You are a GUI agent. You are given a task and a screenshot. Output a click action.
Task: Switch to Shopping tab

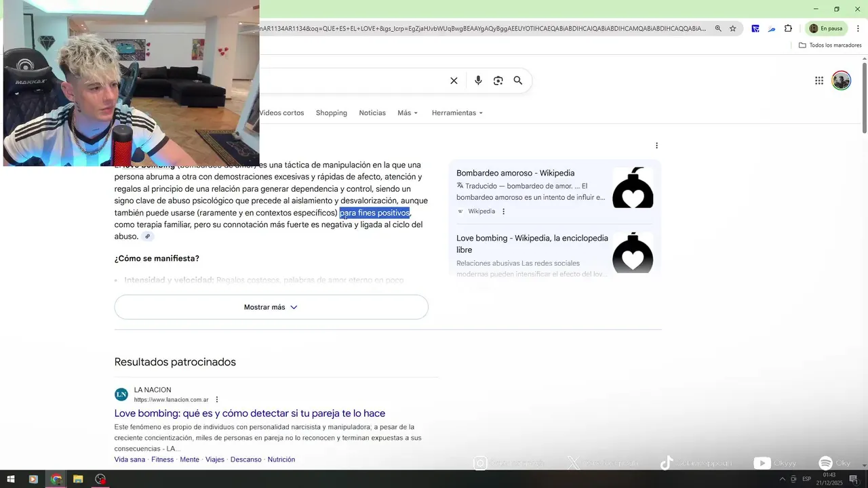pos(331,113)
